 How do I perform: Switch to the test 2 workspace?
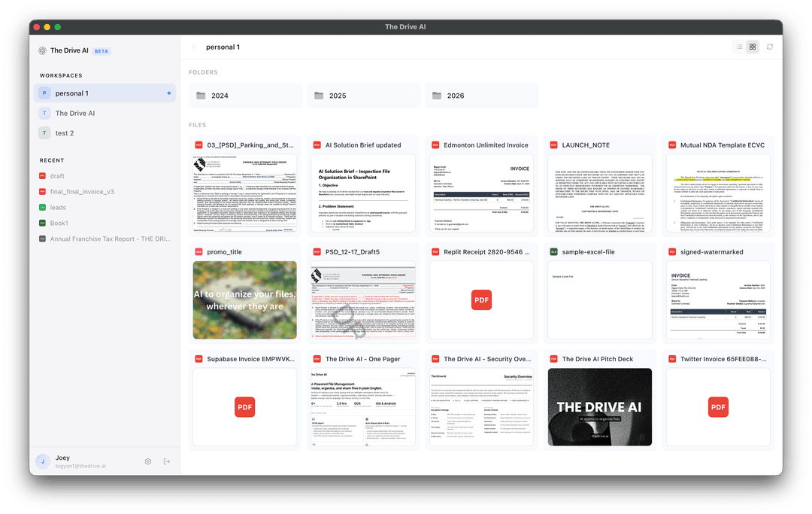(105, 133)
